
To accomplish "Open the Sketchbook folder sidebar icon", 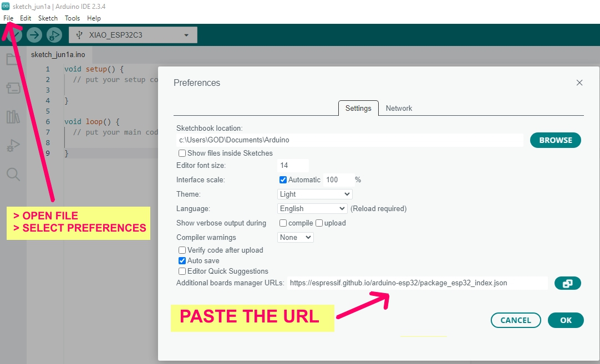I will click(13, 59).
